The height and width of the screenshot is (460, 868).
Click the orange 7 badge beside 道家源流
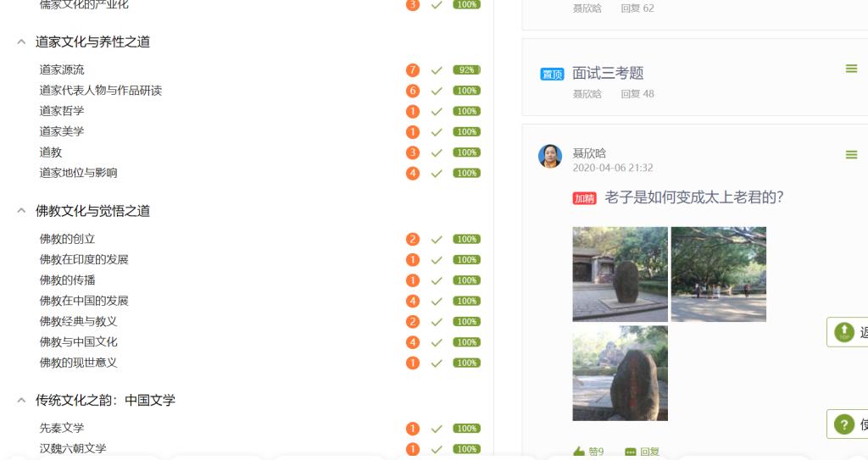click(x=413, y=69)
